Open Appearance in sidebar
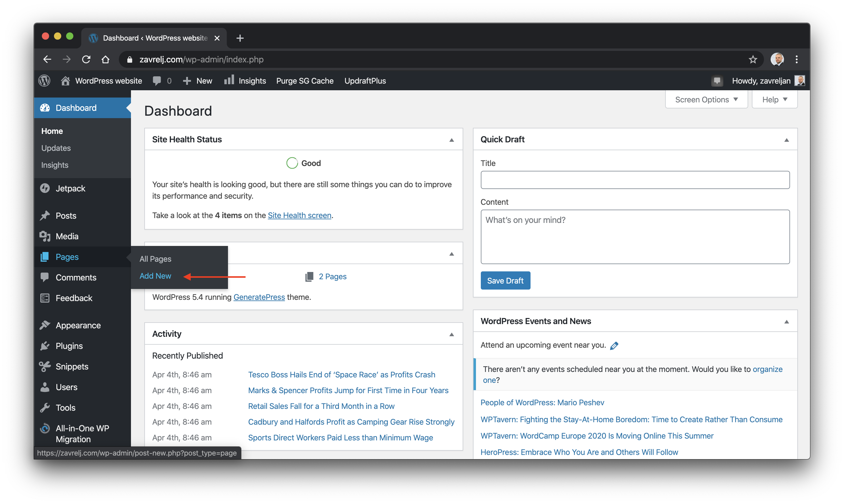 pyautogui.click(x=82, y=325)
